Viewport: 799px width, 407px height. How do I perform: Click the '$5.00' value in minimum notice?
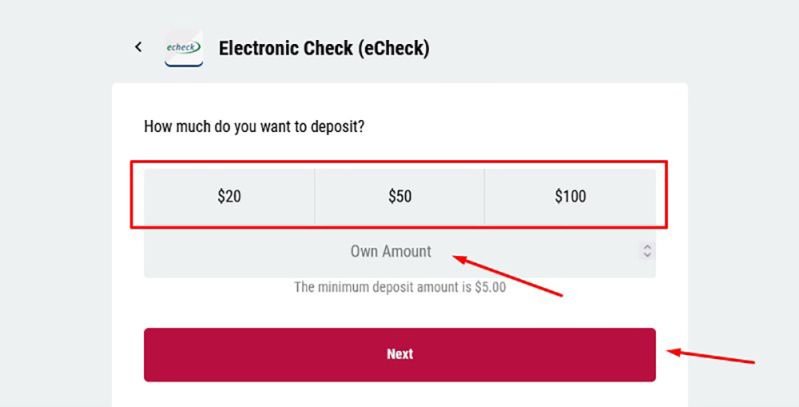tap(489, 287)
